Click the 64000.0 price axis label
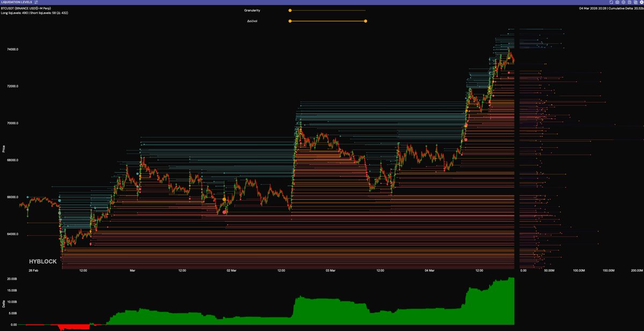644x331 pixels. (x=13, y=234)
